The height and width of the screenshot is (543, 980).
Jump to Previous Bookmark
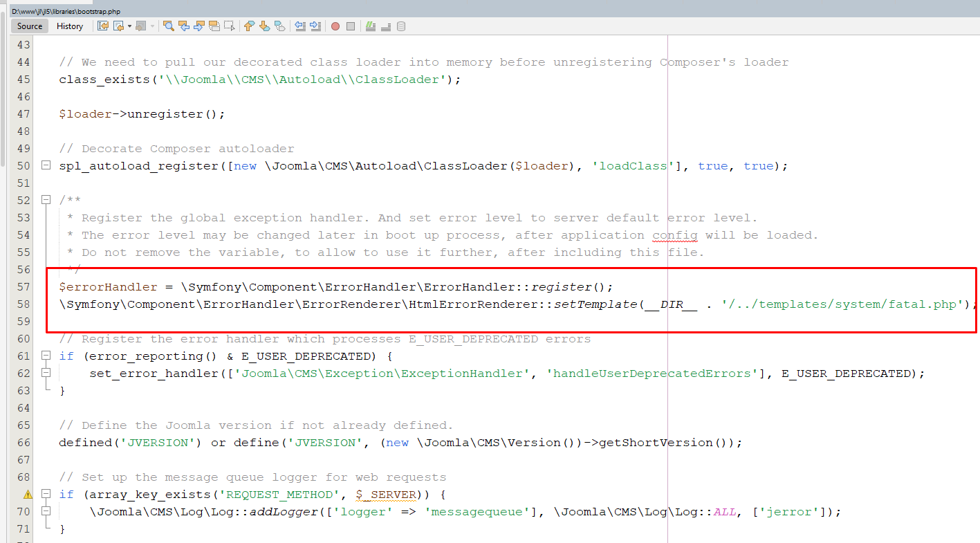pyautogui.click(x=249, y=26)
